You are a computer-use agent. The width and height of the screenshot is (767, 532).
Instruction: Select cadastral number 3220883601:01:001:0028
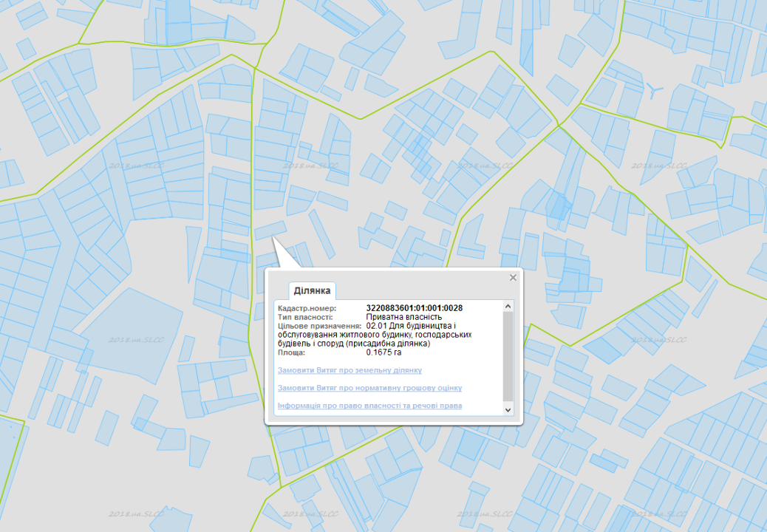coord(415,308)
